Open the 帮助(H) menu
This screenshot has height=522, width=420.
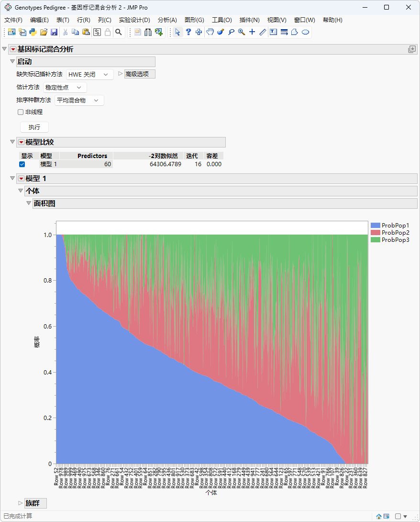pyautogui.click(x=332, y=20)
